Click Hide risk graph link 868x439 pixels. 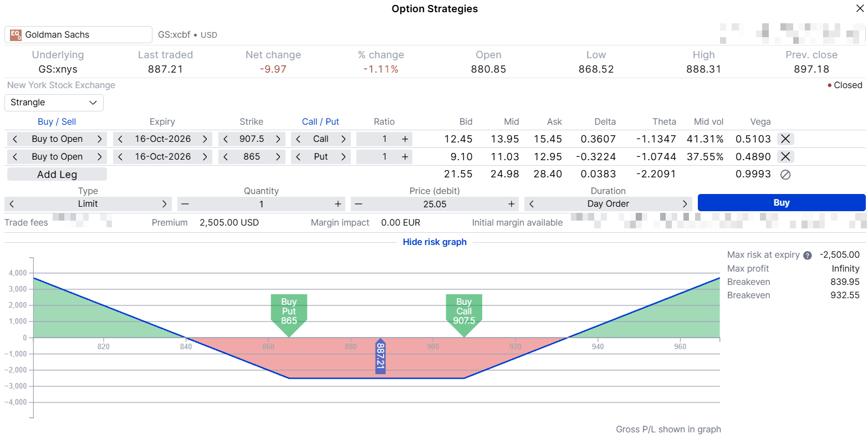click(x=435, y=242)
